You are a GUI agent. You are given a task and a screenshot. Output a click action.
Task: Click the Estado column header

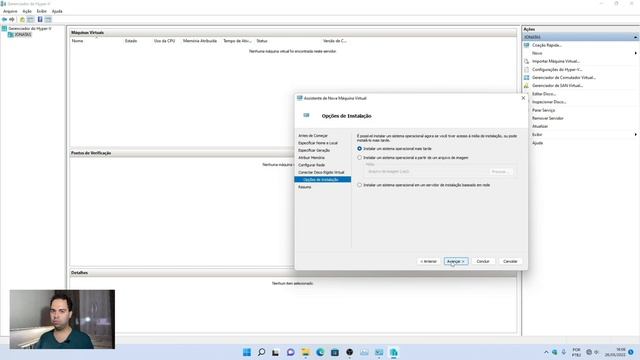tap(131, 41)
